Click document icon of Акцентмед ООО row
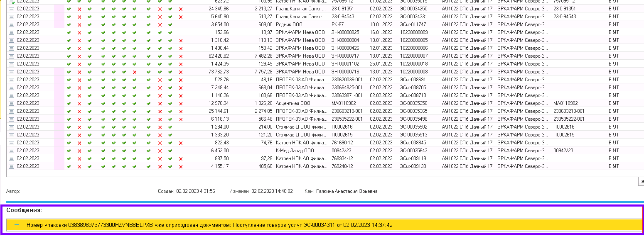Image resolution: width=644 pixels, height=236 pixels. point(11,103)
